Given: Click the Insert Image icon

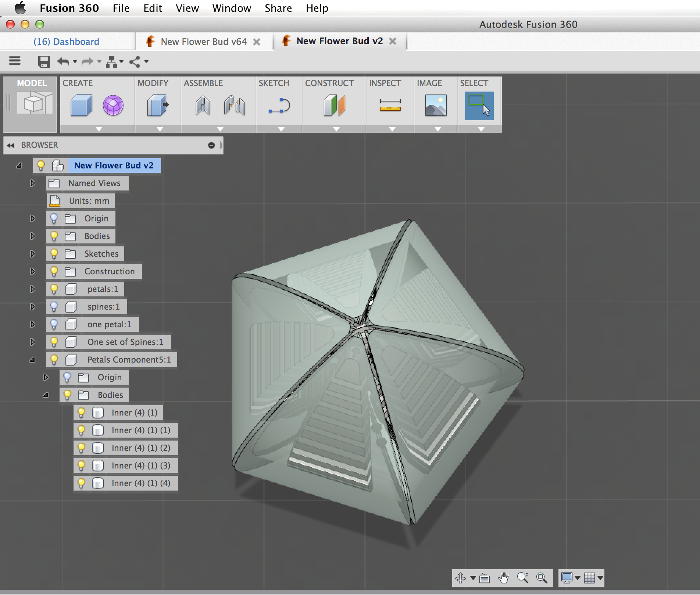Looking at the screenshot, I should pos(436,106).
